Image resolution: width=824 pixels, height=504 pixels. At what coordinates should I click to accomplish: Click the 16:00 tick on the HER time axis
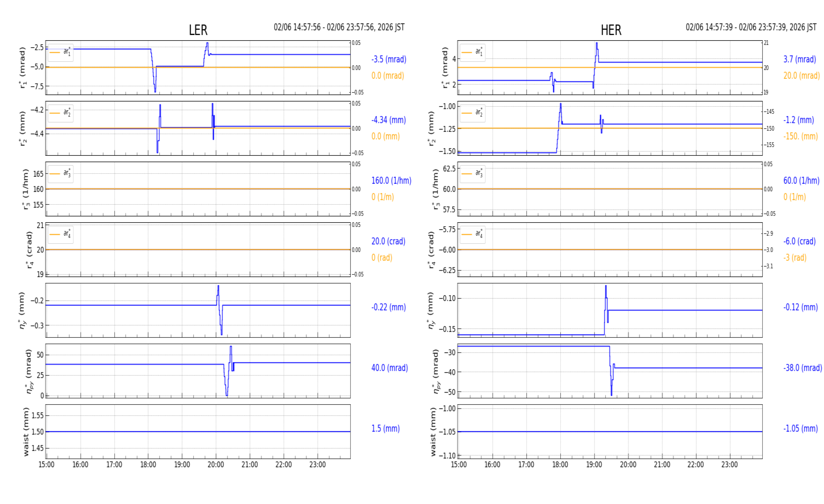[x=493, y=465]
